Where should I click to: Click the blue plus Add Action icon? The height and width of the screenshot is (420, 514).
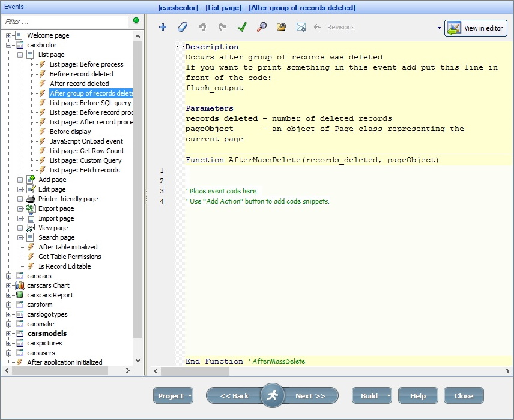163,27
